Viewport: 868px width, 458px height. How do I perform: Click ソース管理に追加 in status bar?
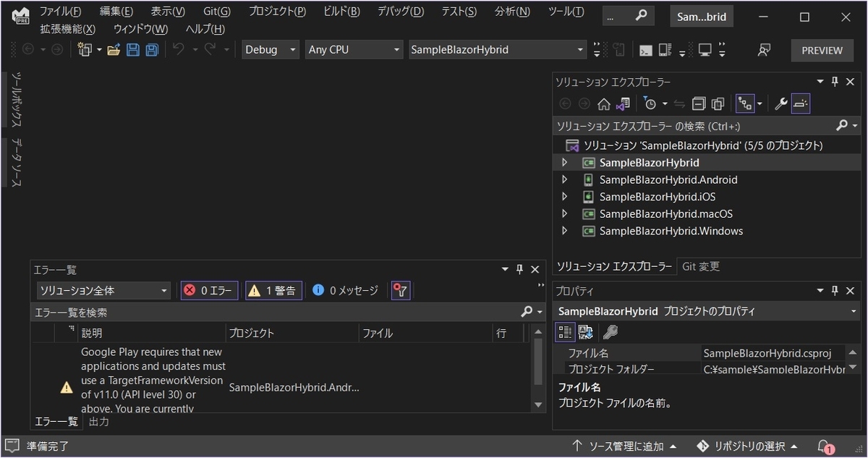(x=624, y=446)
